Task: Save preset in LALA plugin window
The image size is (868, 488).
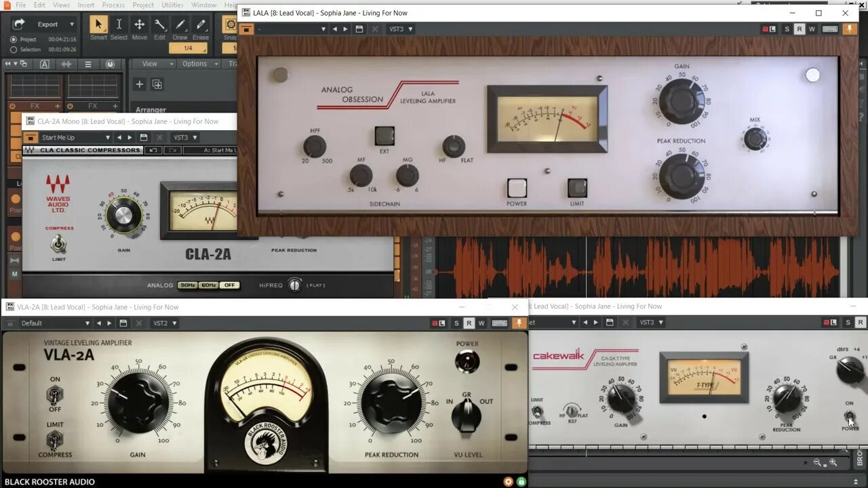Action: point(359,29)
